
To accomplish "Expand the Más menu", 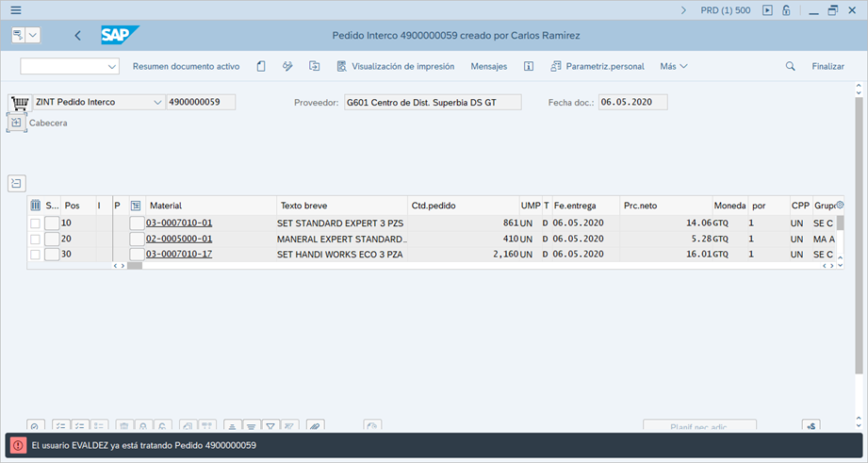I will point(673,66).
